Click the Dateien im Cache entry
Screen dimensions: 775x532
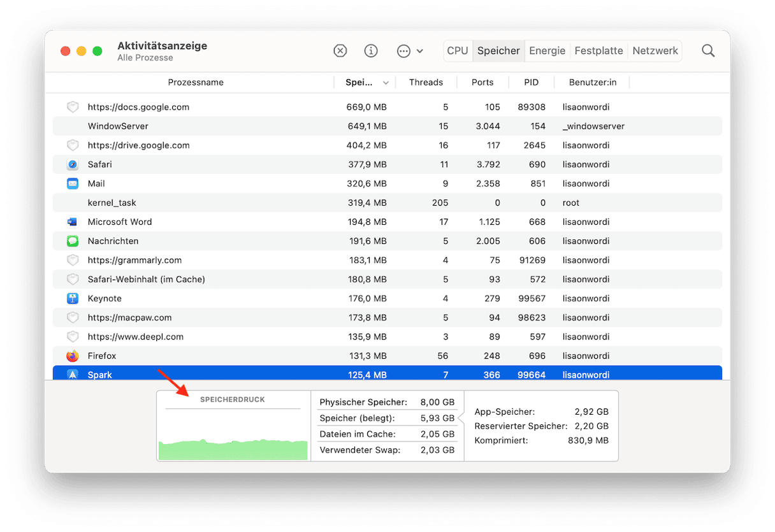[387, 434]
